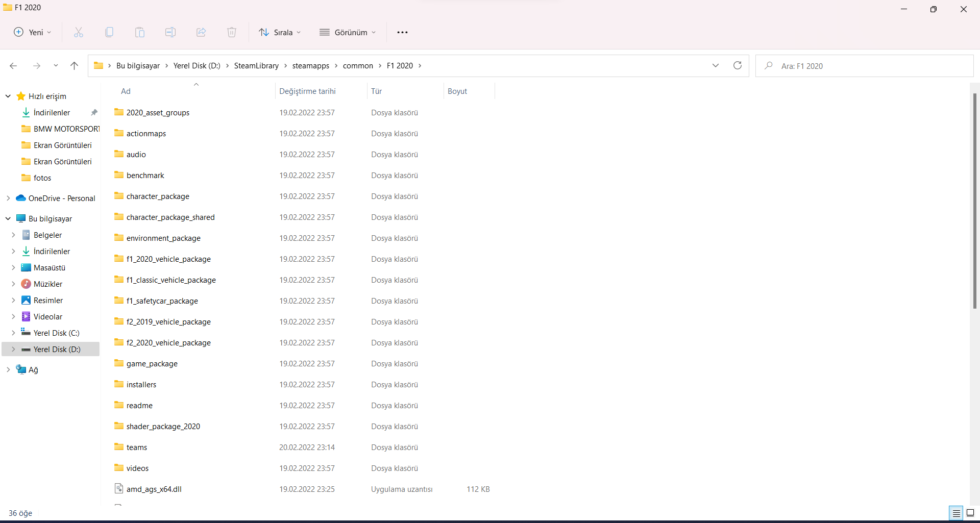Image resolution: width=980 pixels, height=523 pixels.
Task: Select the character_package_shared folder name
Action: coord(170,217)
